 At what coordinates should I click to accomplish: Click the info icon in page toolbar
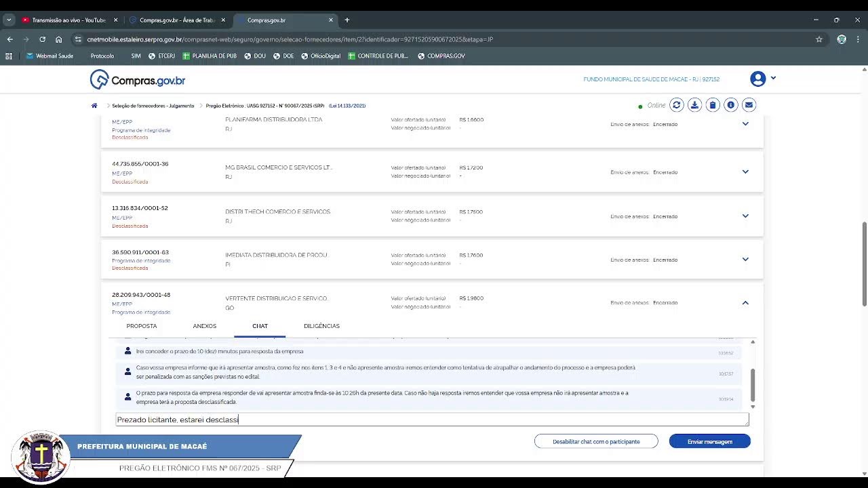(730, 105)
